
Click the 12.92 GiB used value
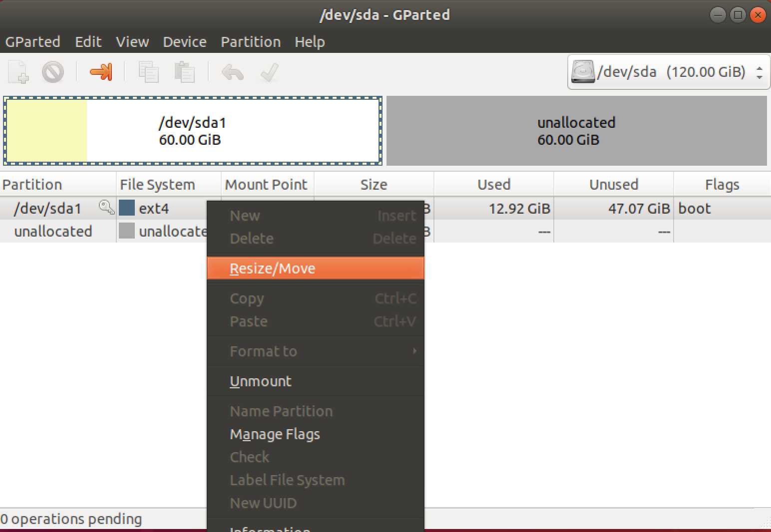(x=519, y=208)
